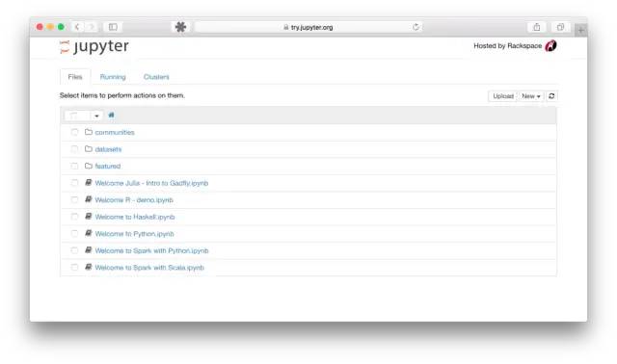Image resolution: width=617 pixels, height=364 pixels.
Task: Click the Hosted by Rackspace text
Action: tap(508, 46)
